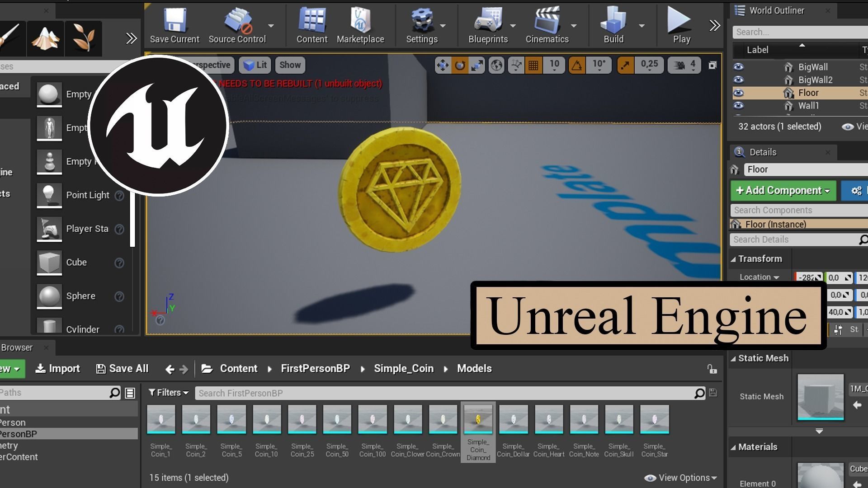Click FirstPersonBP in breadcrumb path
This screenshot has width=868, height=488.
click(315, 369)
